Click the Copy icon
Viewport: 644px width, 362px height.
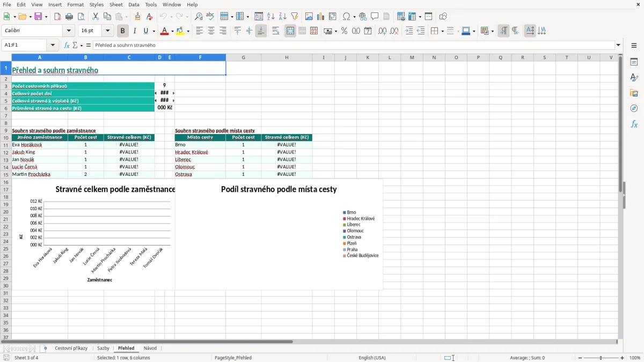tap(107, 17)
